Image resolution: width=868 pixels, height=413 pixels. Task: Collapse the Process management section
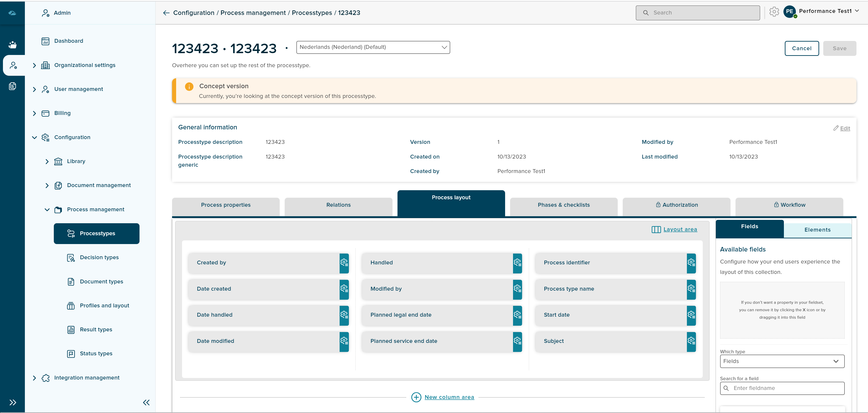tap(47, 210)
